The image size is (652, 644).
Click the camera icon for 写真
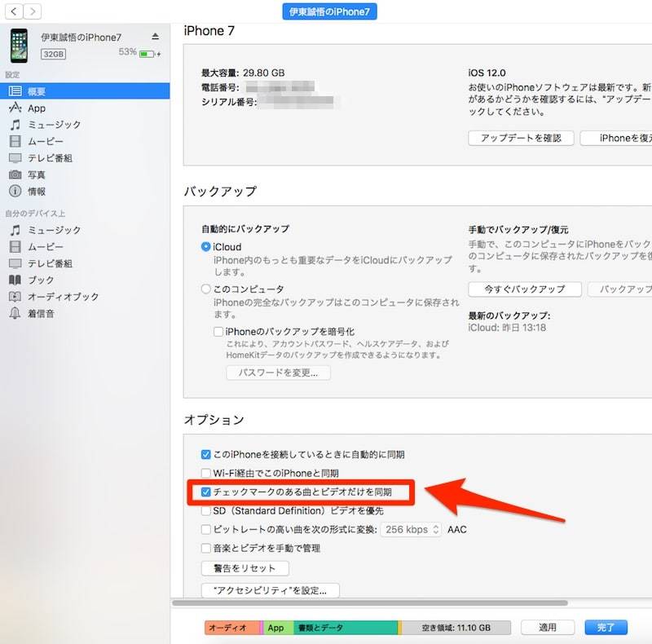pyautogui.click(x=15, y=174)
